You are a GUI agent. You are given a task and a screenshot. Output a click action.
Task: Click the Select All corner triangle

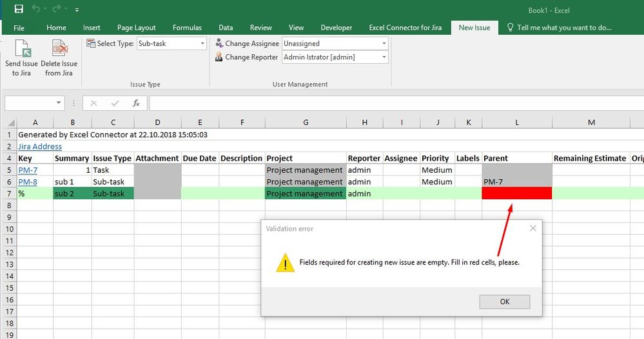(12, 122)
